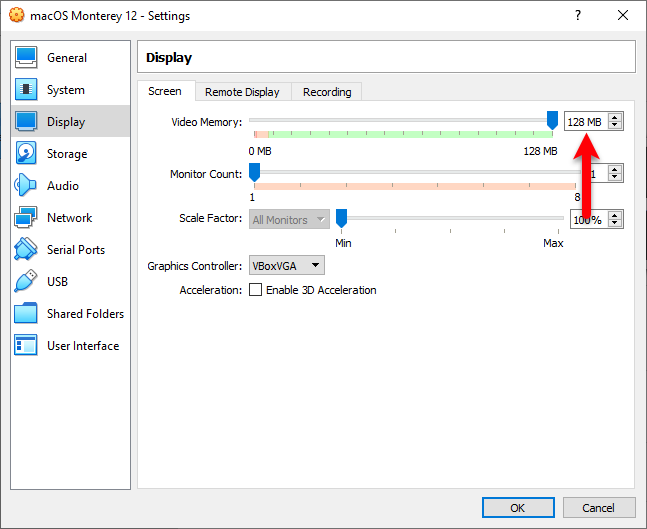Viewport: 647px width, 529px height.
Task: Increase Video Memory with the up stepper arrow
Action: click(615, 118)
